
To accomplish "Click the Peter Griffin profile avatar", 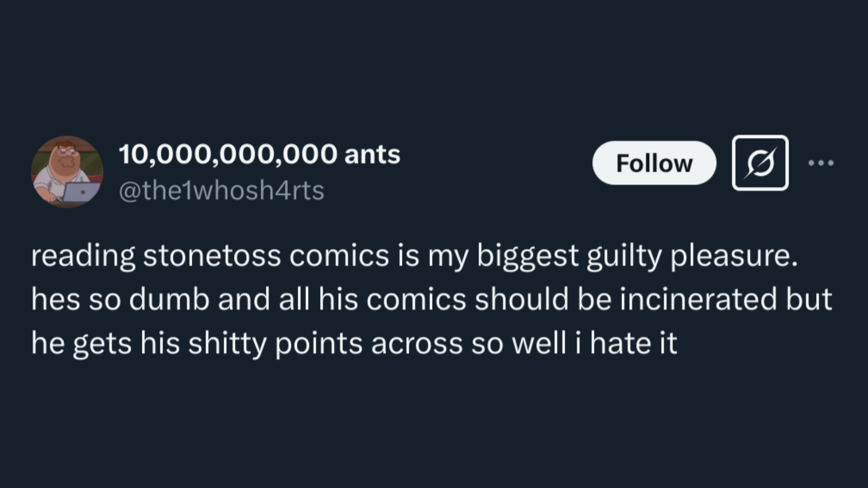I will tap(67, 172).
